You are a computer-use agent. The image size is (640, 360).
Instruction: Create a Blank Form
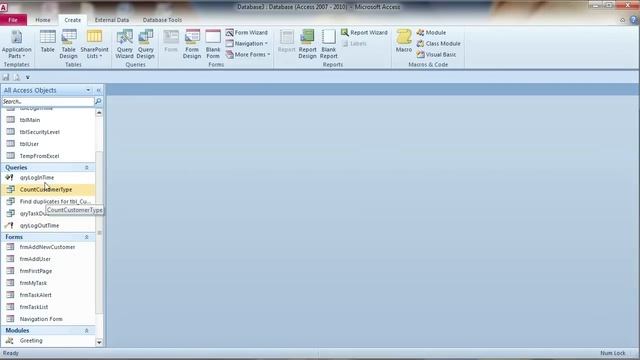(213, 44)
